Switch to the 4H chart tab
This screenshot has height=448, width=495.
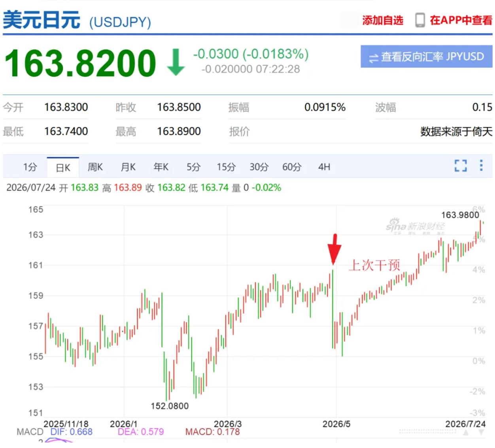324,167
